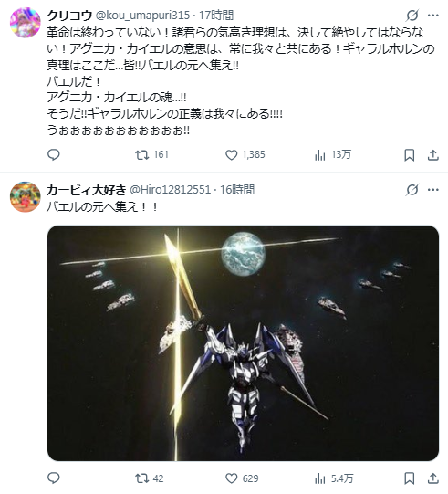Open クリコウ's profile avatar
The image size is (448, 494).
pos(26,23)
